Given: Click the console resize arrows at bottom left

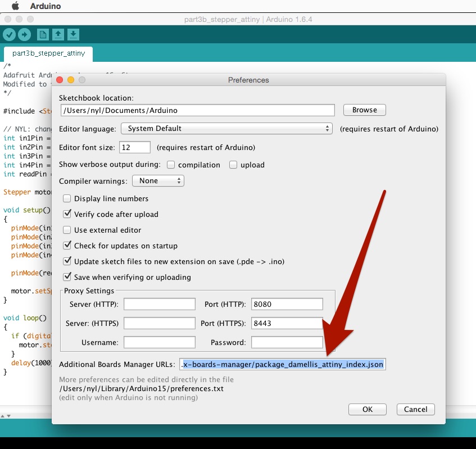Looking at the screenshot, I should tap(6, 416).
